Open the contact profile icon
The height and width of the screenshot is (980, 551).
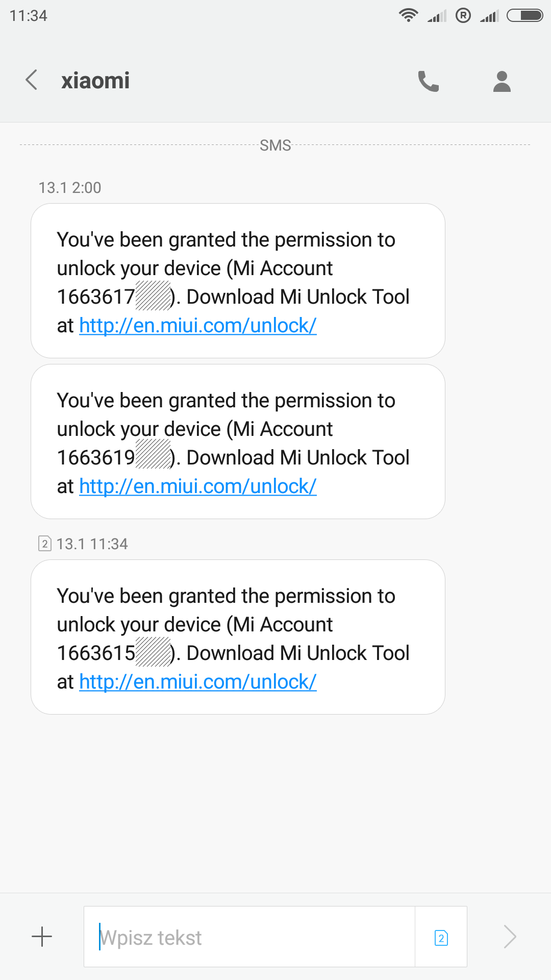coord(502,81)
